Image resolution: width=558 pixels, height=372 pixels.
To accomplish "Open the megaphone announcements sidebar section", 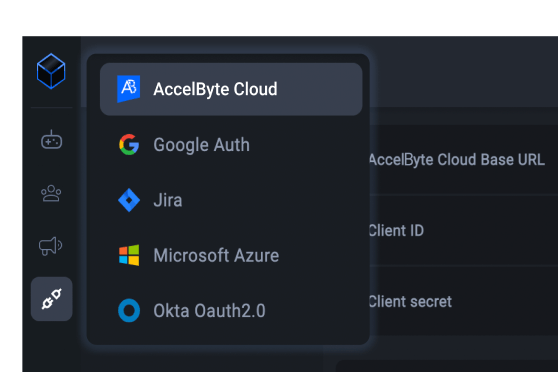I will [x=51, y=246].
